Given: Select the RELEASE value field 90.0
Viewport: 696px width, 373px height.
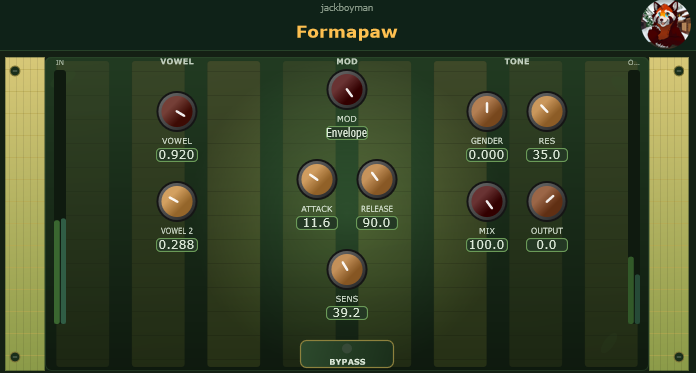Looking at the screenshot, I should point(377,223).
